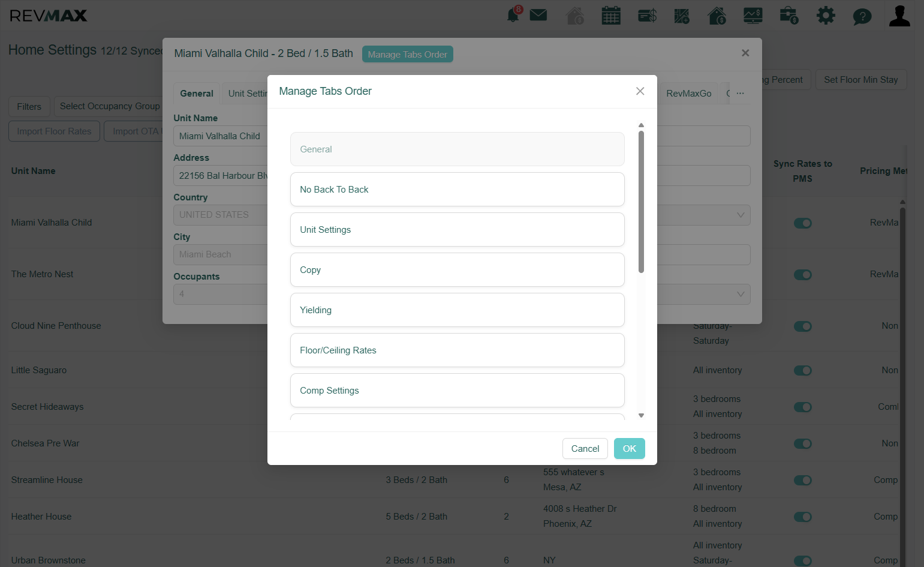The width and height of the screenshot is (924, 567).
Task: Click the tab list scrollbar down arrow
Action: coord(641,415)
